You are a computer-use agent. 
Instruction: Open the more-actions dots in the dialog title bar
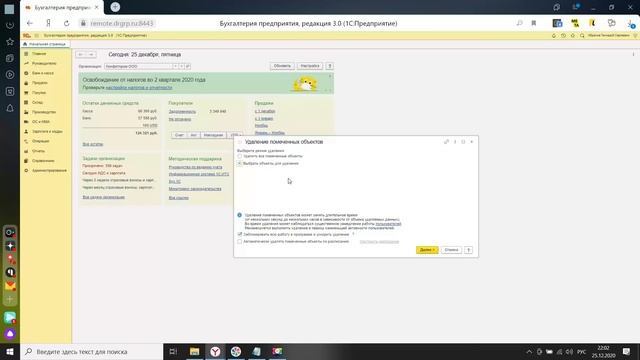[x=455, y=142]
